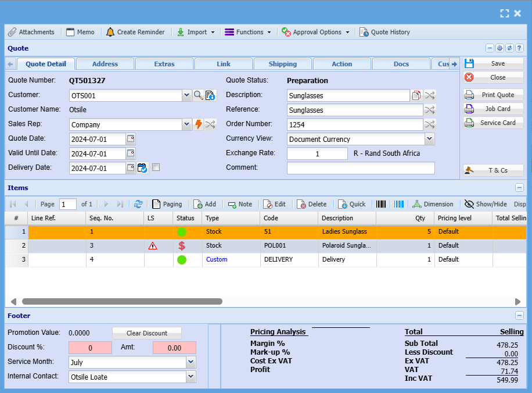Click the refresh icon in Items toolbar

[138, 204]
